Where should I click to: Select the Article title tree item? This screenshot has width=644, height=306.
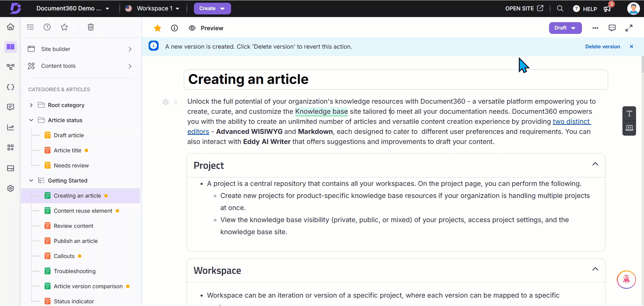pyautogui.click(x=67, y=150)
